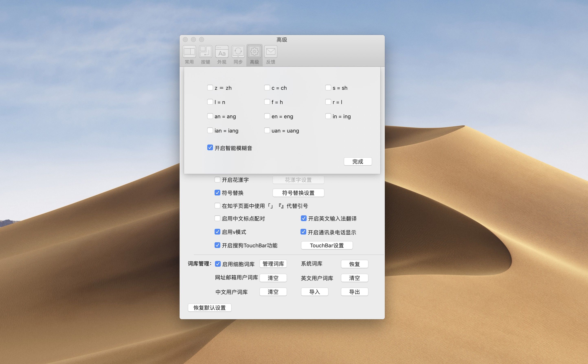
Task: Click 恢复 next to 系统词库
Action: click(x=354, y=264)
